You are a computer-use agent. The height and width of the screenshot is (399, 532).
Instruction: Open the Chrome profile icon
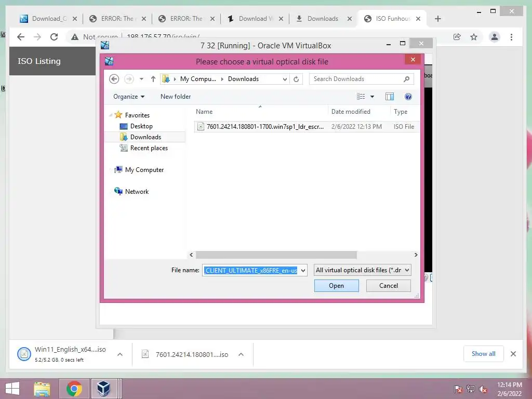coord(495,37)
